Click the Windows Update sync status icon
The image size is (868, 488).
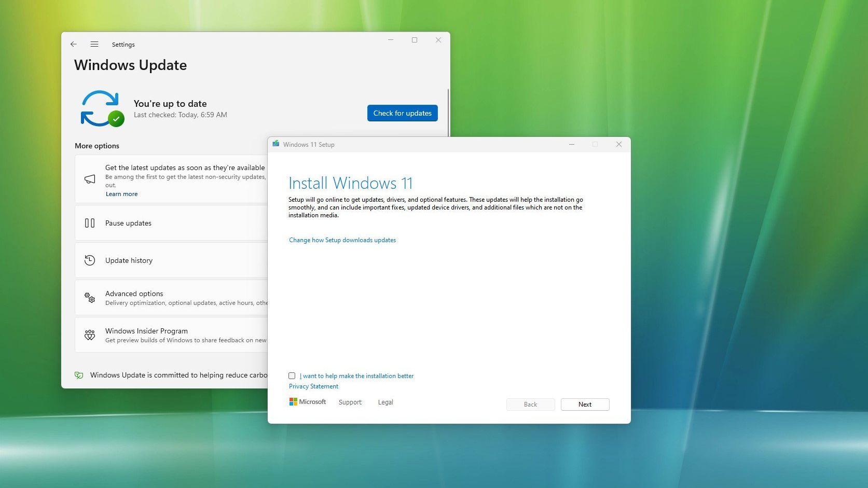[x=102, y=108]
